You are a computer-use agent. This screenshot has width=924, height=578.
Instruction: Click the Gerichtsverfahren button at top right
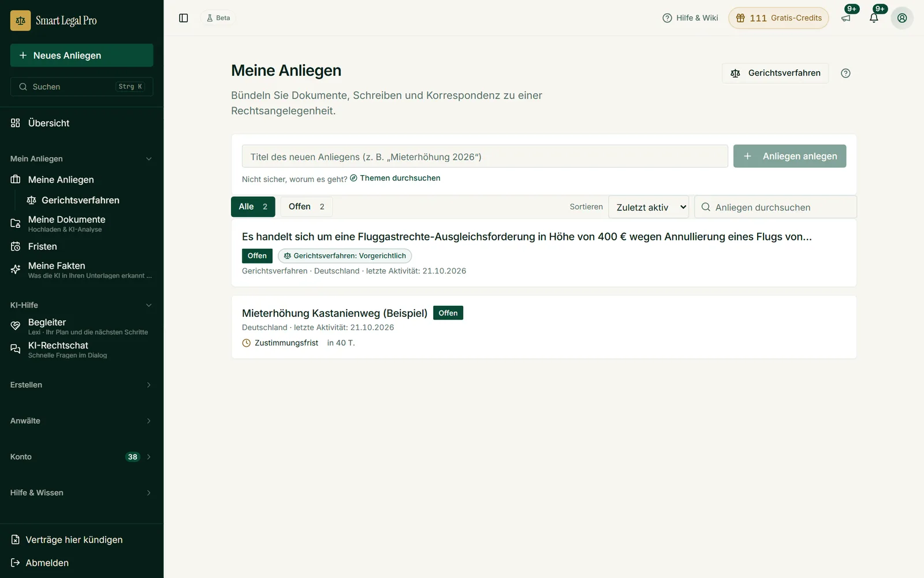pos(775,73)
